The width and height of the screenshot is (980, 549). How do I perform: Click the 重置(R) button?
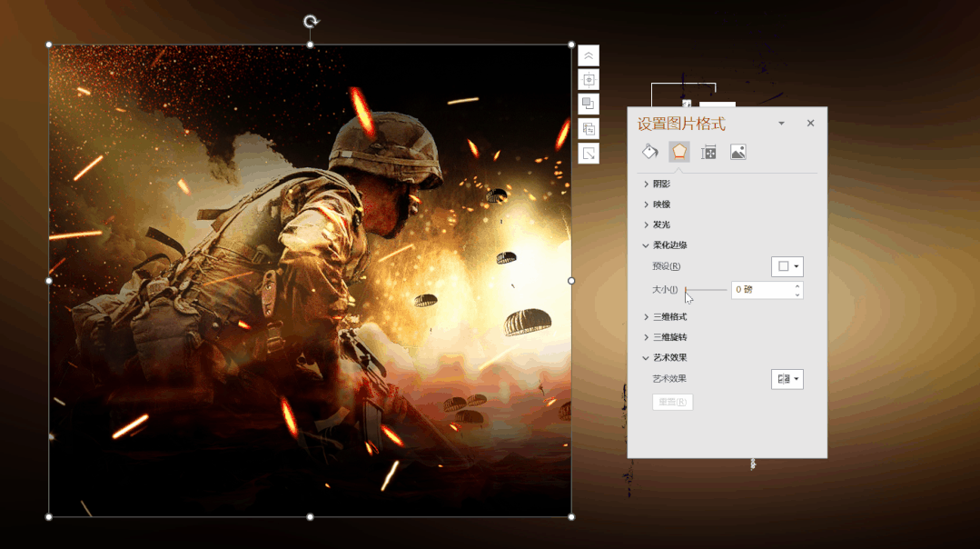[x=672, y=402]
